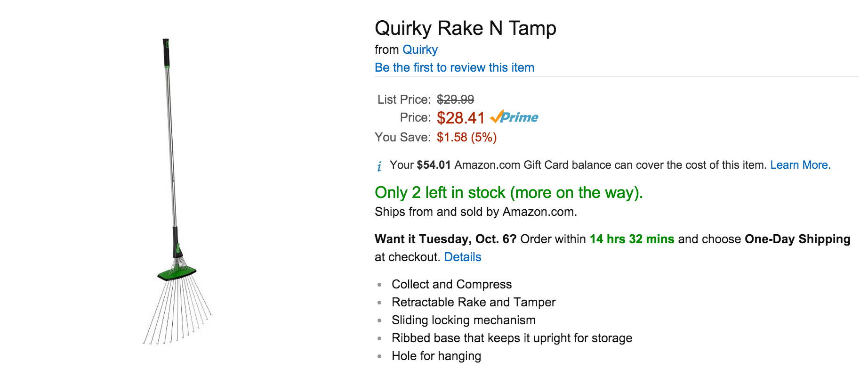
Task: Click the crossed-out $29.99 list price
Action: 455,99
